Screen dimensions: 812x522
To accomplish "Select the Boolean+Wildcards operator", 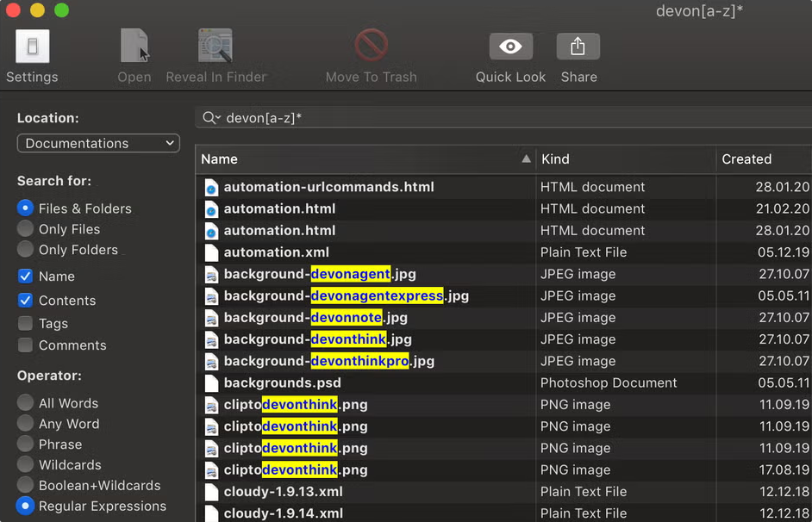I will click(25, 485).
